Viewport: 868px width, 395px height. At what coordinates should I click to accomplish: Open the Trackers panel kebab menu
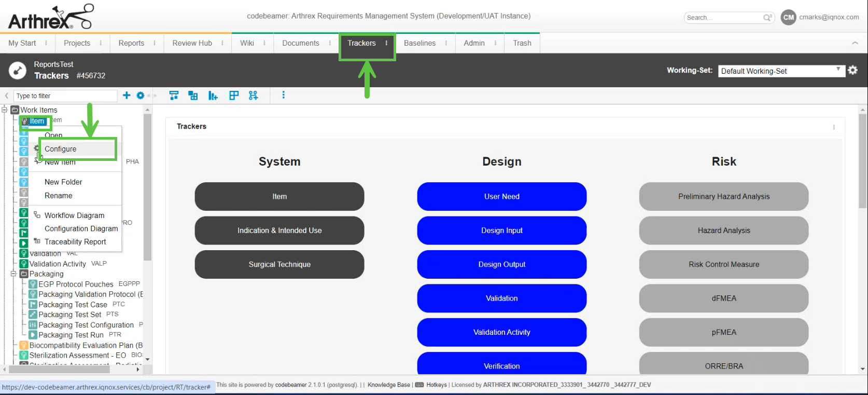[834, 127]
